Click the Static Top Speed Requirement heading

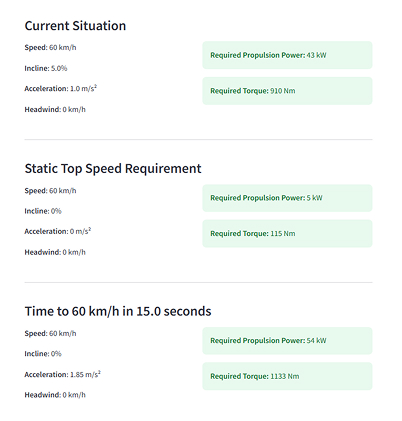click(x=113, y=169)
